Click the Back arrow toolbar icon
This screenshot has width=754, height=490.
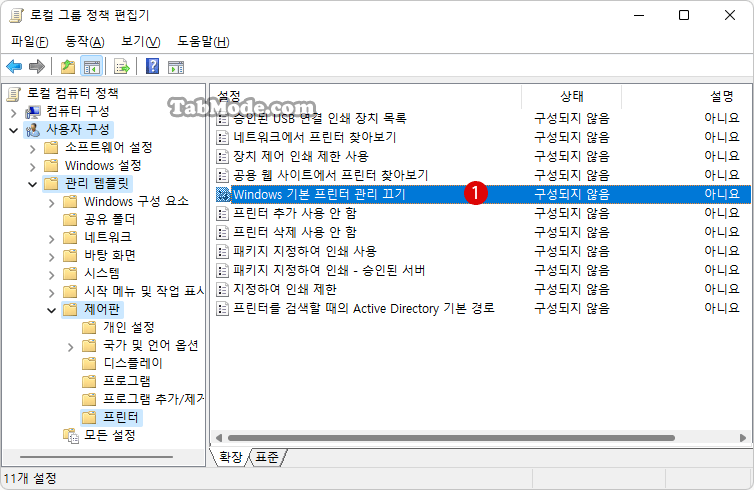(x=14, y=66)
